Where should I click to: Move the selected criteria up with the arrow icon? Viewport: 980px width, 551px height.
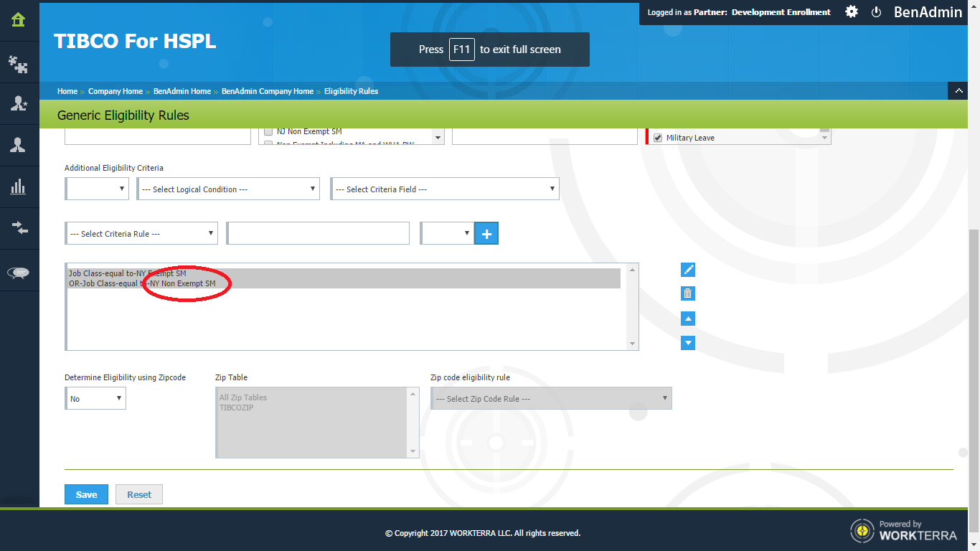click(x=688, y=319)
